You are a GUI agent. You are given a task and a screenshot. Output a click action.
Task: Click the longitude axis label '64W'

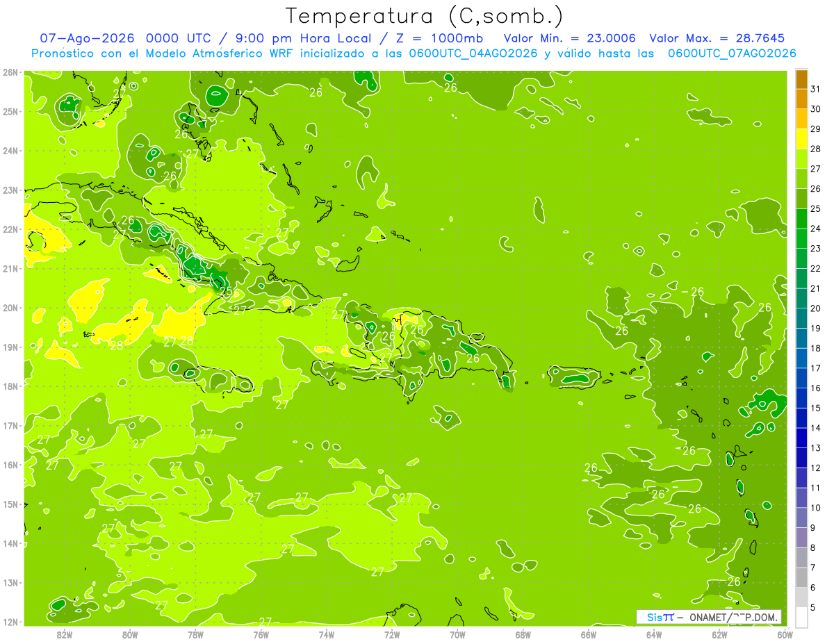(x=654, y=634)
